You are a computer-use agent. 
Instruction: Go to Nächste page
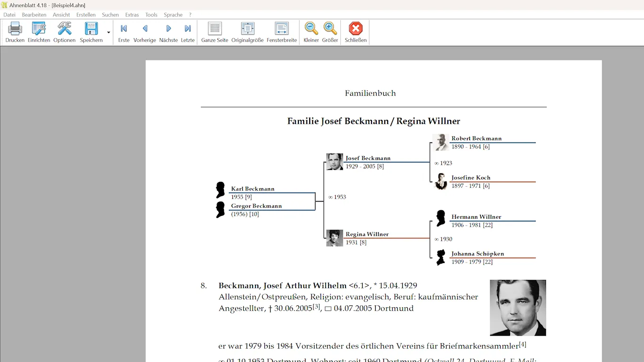(168, 33)
